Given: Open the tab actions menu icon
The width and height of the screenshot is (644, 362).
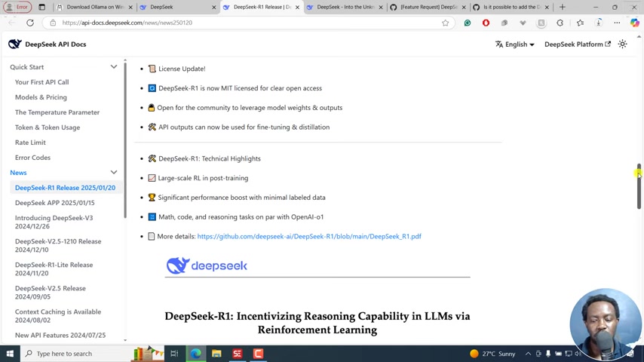Looking at the screenshot, I should click(x=42, y=7).
